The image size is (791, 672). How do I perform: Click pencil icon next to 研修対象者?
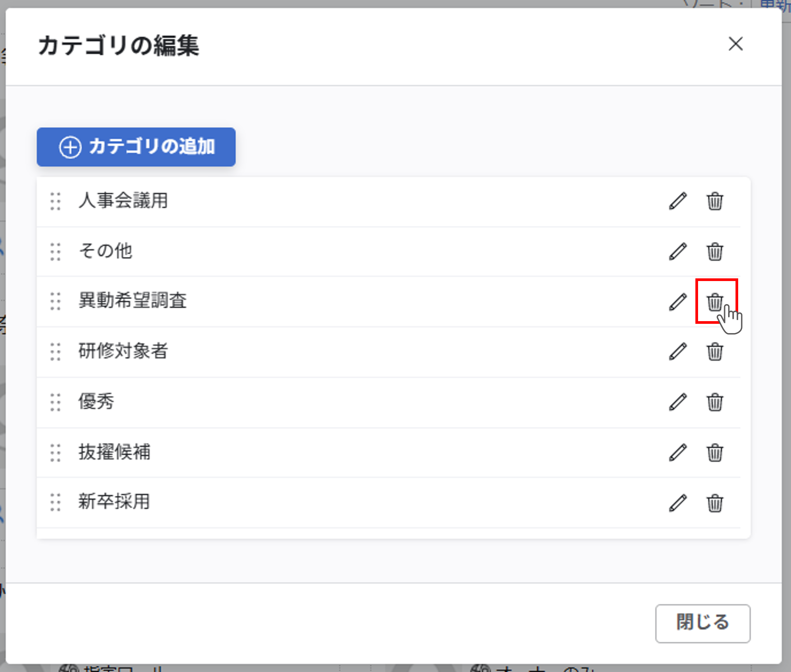[x=677, y=352]
